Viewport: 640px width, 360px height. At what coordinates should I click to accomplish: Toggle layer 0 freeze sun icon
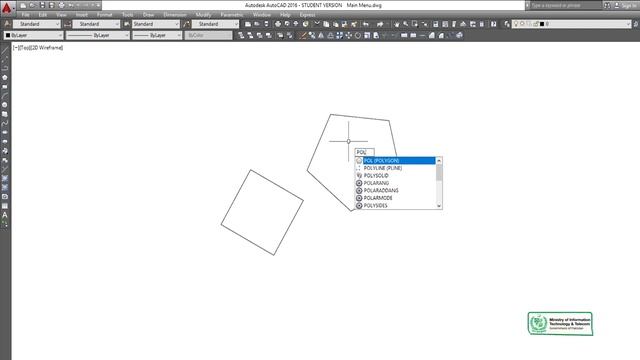[x=522, y=24]
